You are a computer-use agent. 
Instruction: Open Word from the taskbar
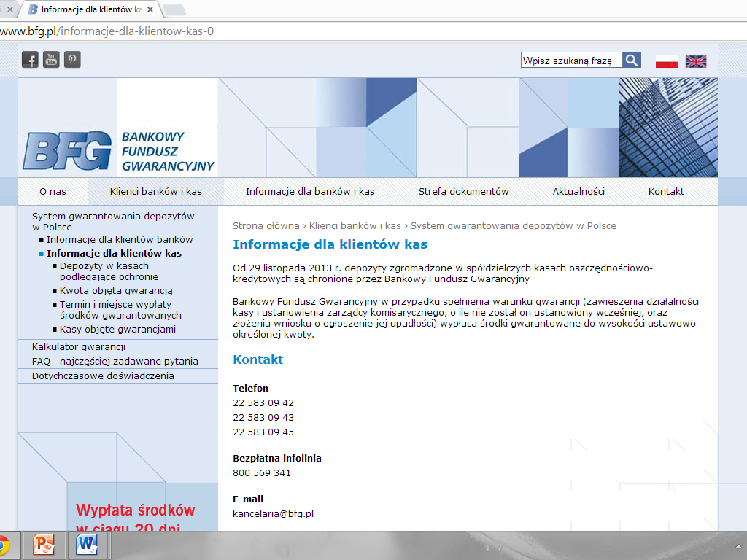click(x=87, y=545)
